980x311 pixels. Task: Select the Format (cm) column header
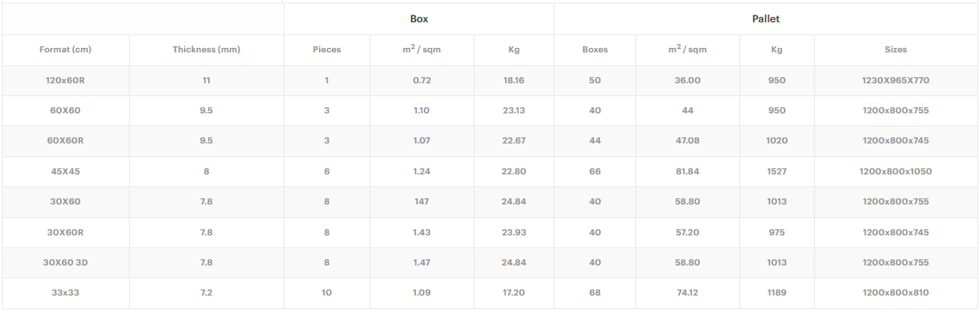(65, 50)
